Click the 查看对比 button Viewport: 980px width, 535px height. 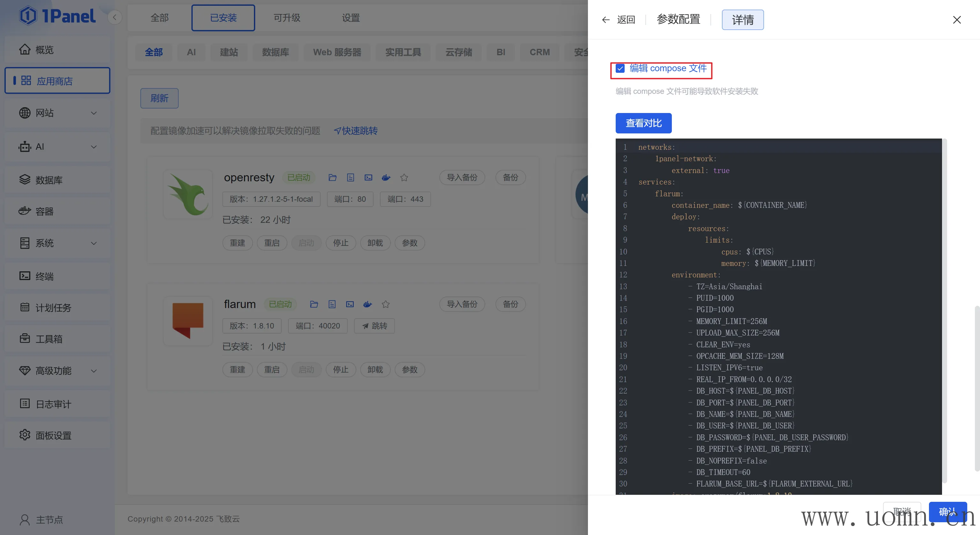(x=643, y=123)
